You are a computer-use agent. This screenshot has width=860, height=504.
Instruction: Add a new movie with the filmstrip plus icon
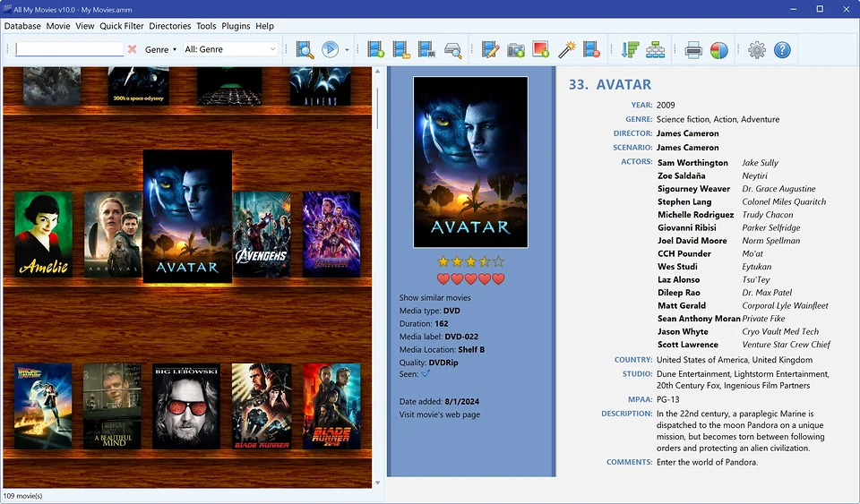[x=375, y=50]
